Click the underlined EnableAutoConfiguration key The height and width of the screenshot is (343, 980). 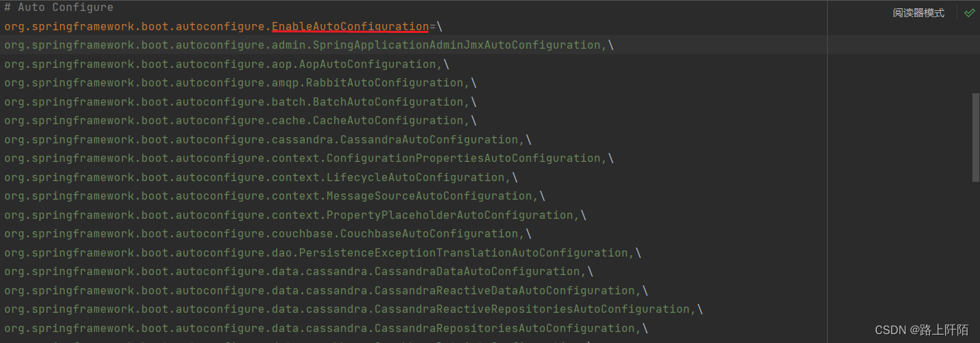(x=350, y=27)
